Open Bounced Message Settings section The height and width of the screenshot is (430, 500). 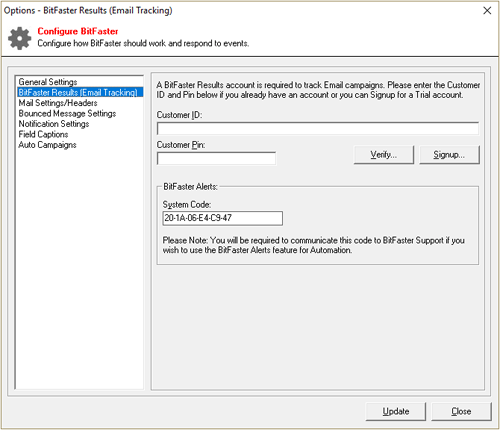click(x=67, y=114)
